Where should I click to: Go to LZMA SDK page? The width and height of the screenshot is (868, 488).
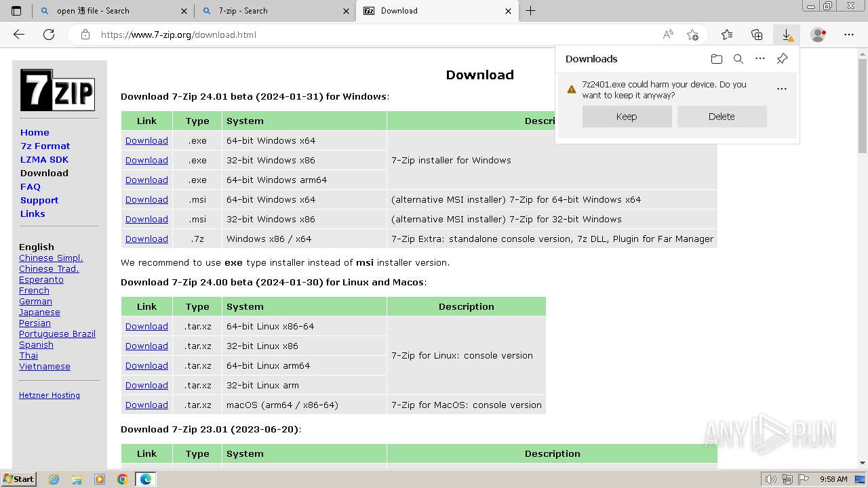pyautogui.click(x=44, y=159)
